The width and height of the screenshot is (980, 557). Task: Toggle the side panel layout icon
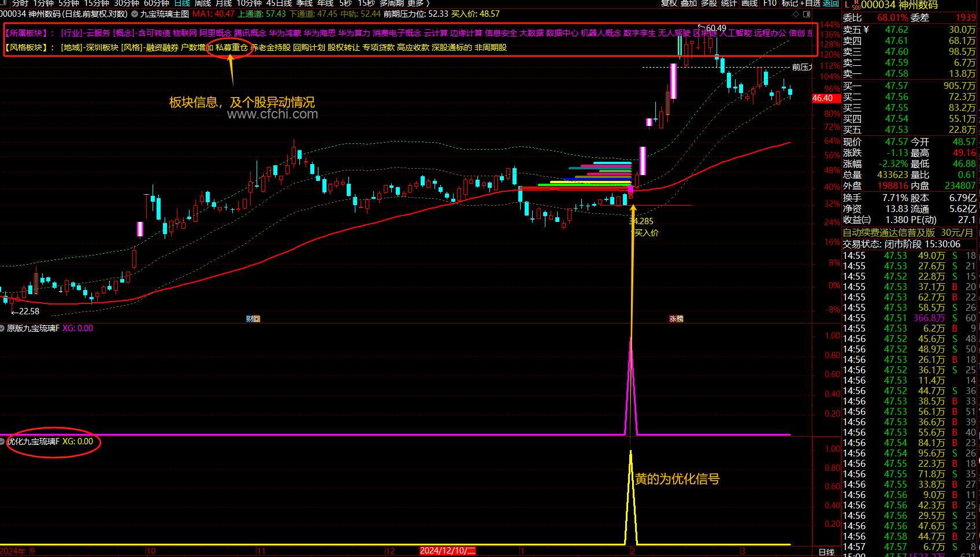coord(807,14)
